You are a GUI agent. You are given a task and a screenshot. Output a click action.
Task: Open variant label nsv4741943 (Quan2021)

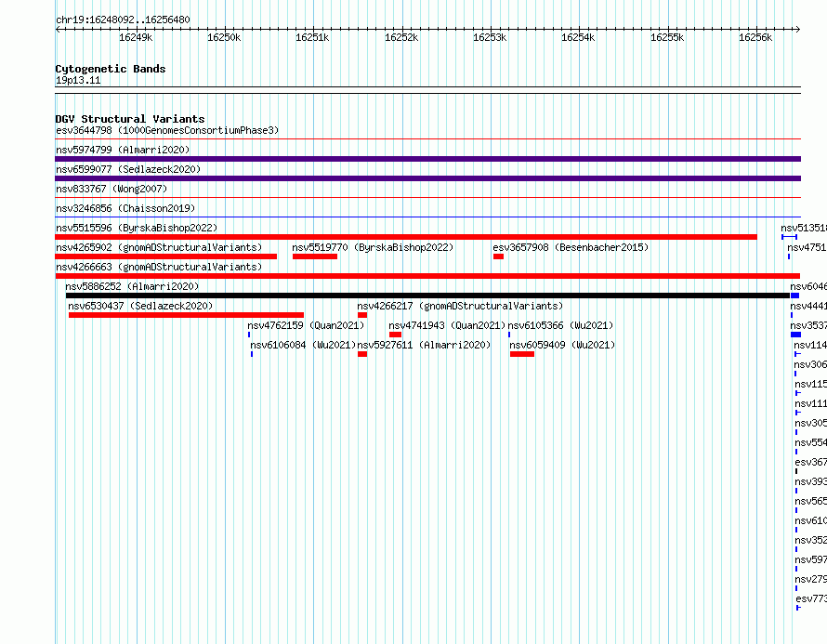point(447,325)
